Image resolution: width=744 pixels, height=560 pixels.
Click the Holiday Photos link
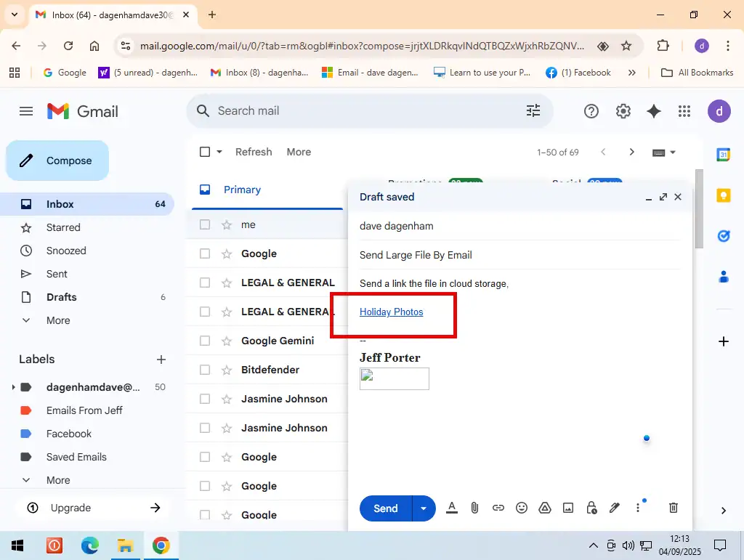pos(391,312)
